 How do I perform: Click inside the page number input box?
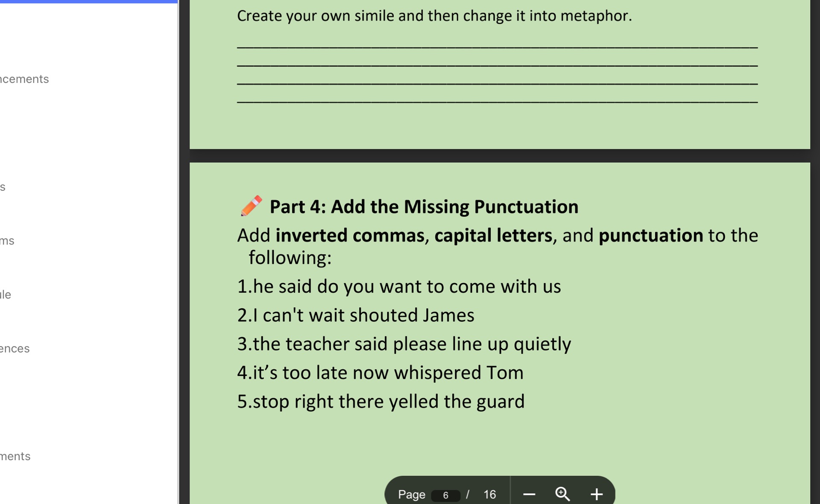[445, 495]
